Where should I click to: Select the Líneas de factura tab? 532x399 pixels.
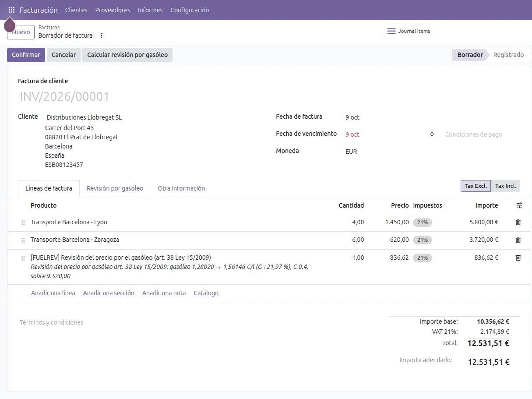(x=49, y=188)
